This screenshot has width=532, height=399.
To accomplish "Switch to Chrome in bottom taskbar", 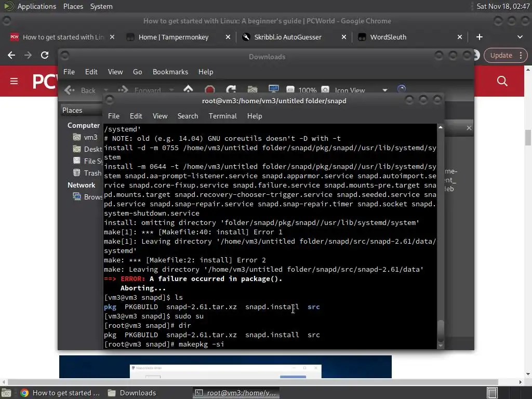I will 60,393.
